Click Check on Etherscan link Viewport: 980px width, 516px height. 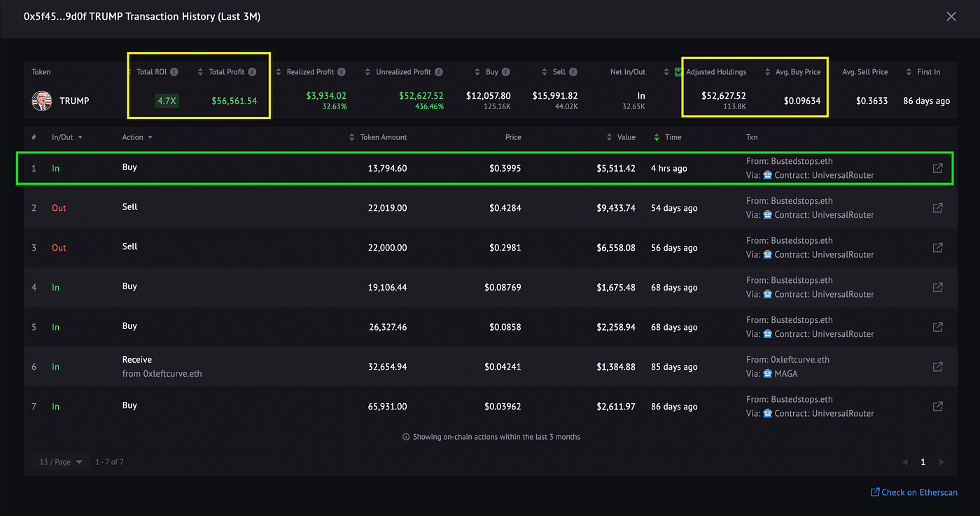[914, 492]
